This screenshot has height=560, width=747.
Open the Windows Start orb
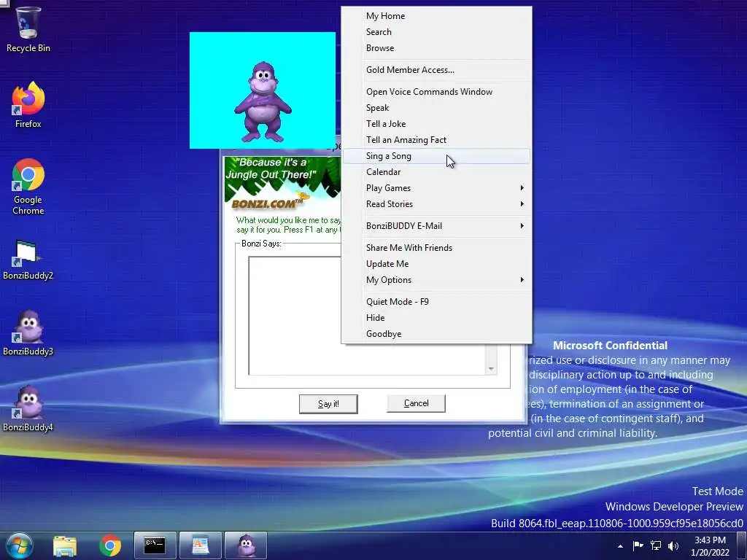coord(20,545)
